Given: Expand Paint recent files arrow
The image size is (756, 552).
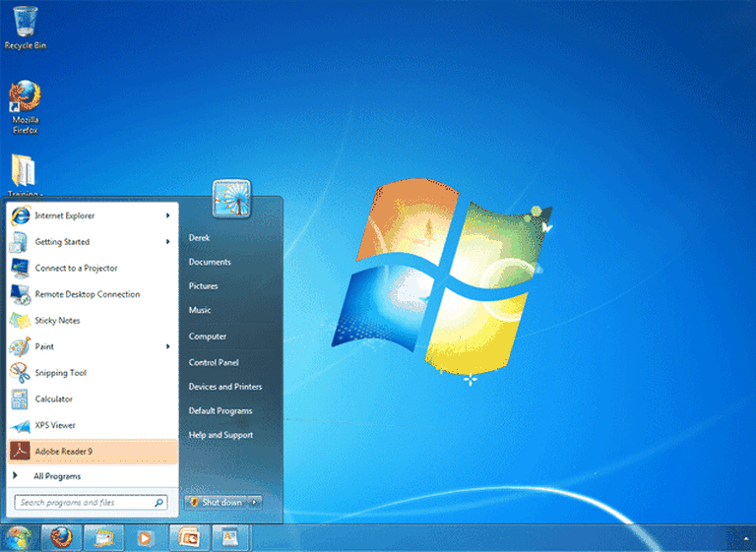Looking at the screenshot, I should 167,346.
